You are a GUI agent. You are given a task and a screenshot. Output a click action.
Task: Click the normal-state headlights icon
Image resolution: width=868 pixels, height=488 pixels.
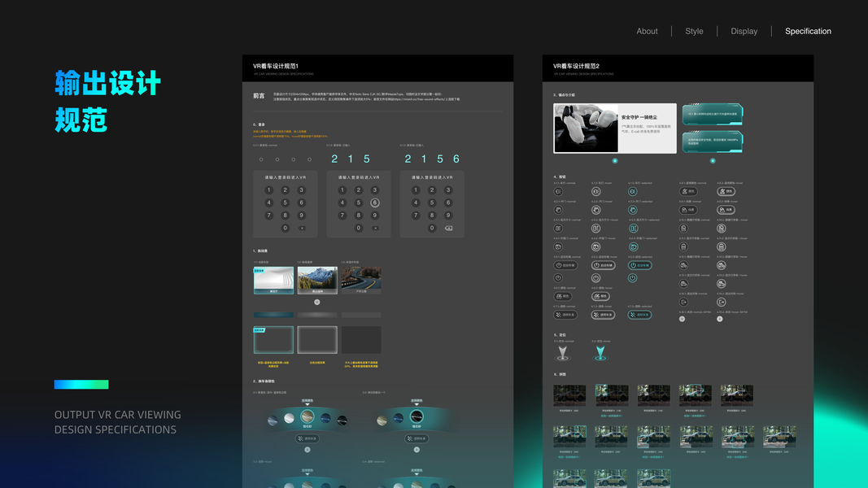[558, 191]
